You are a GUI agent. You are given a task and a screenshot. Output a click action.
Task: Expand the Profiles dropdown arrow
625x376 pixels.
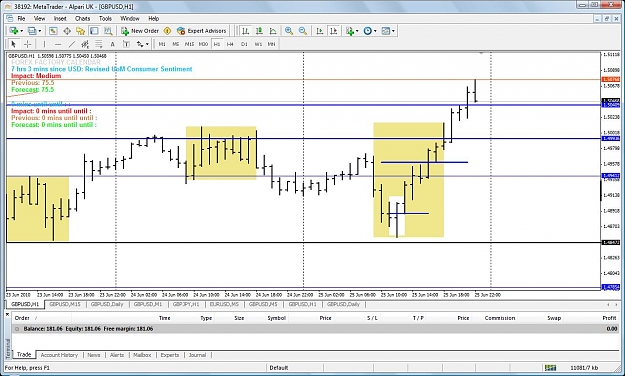39,31
